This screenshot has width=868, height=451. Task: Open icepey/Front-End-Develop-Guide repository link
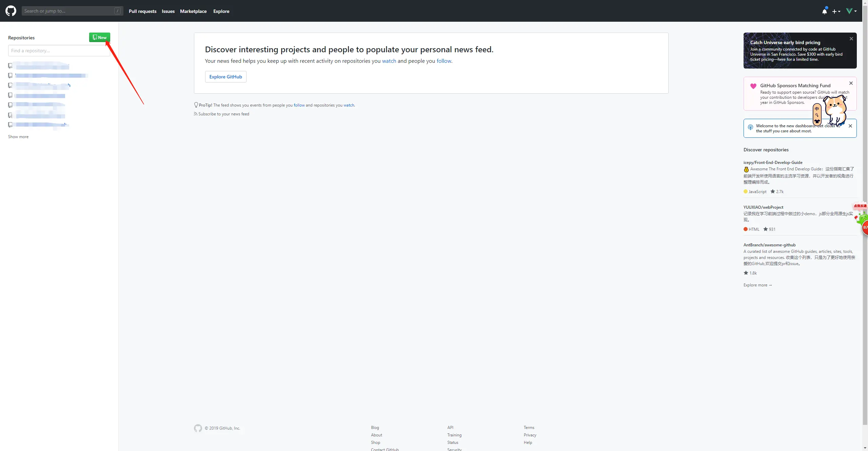pyautogui.click(x=773, y=163)
